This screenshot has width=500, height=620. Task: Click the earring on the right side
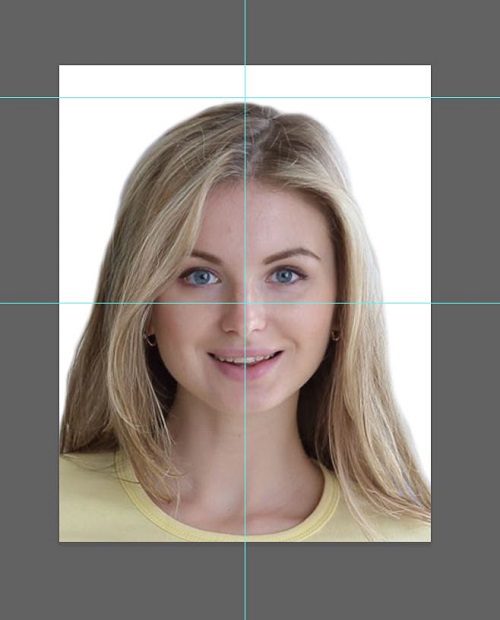click(335, 336)
